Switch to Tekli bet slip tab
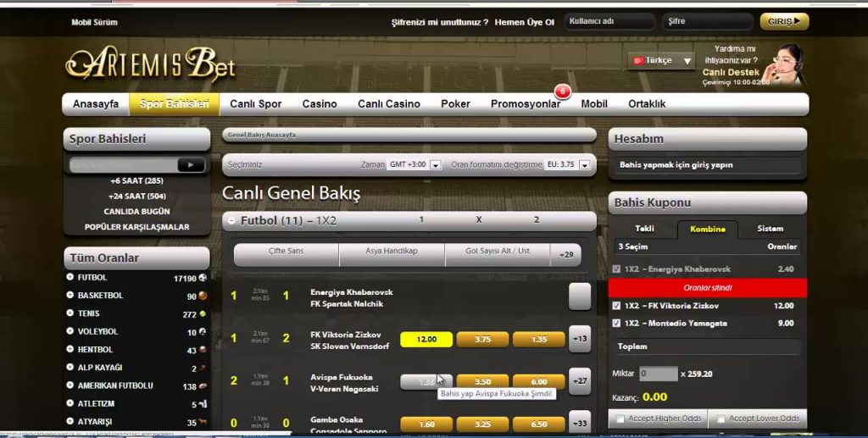 click(644, 229)
